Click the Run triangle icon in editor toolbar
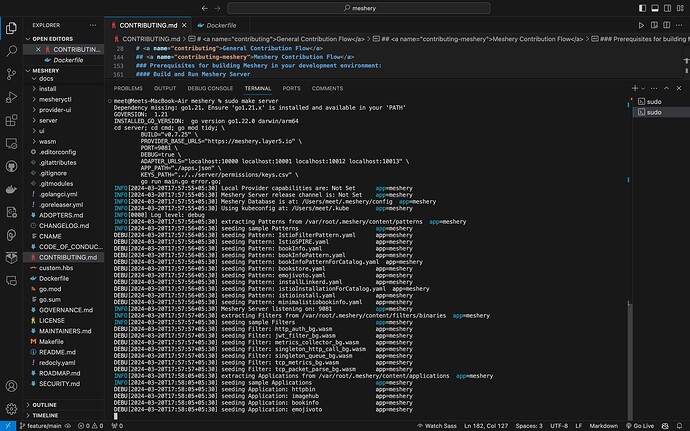Image resolution: width=690 pixels, height=431 pixels. (x=641, y=25)
